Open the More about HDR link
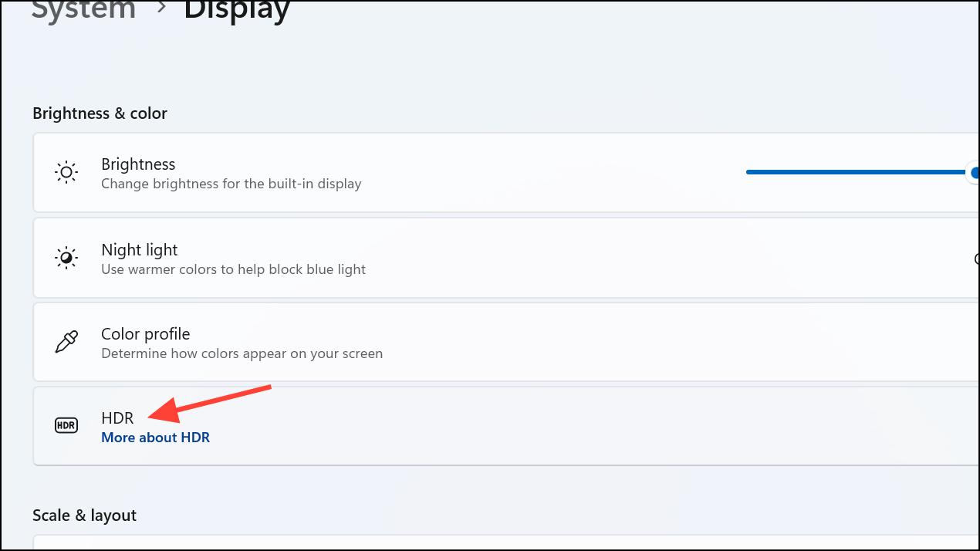The image size is (980, 551). pyautogui.click(x=155, y=437)
